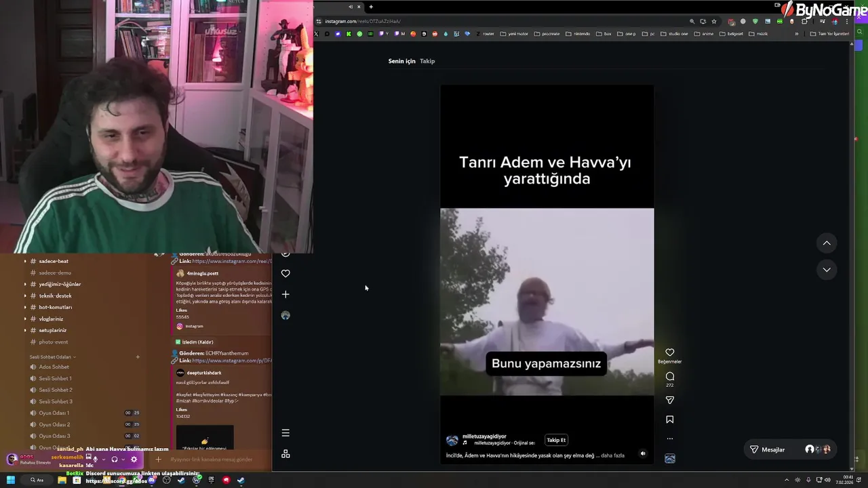Share the reel via paper-plane icon

click(669, 400)
